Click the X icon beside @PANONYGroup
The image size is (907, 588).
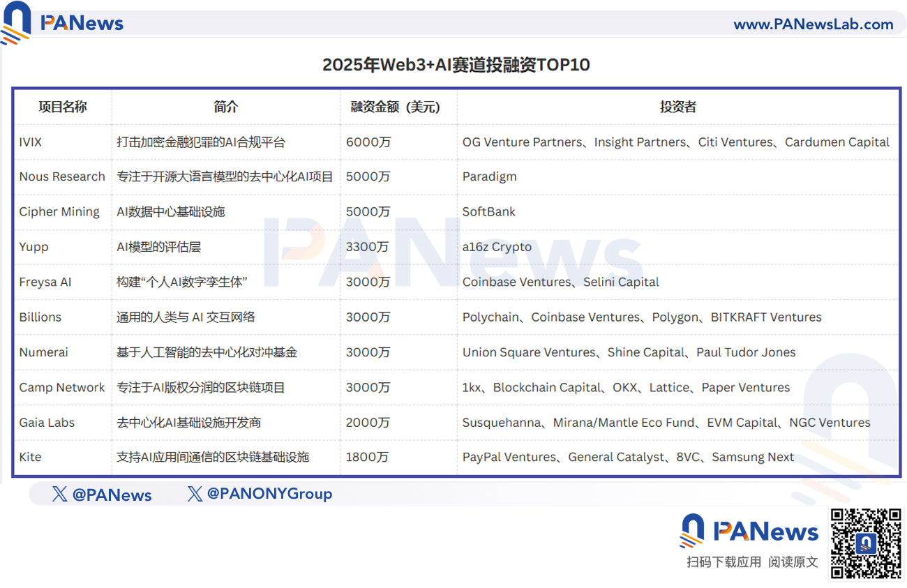point(195,494)
